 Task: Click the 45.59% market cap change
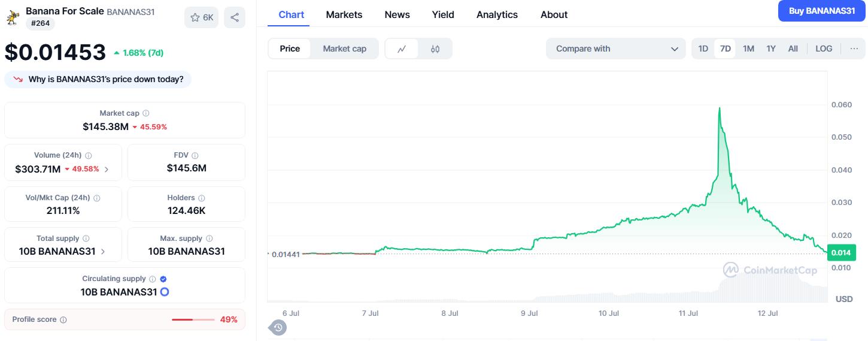pos(150,127)
